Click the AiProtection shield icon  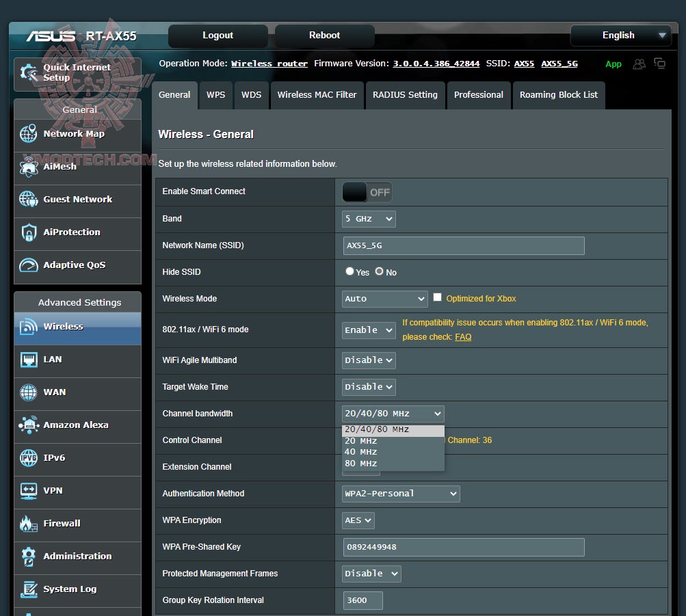click(x=29, y=232)
